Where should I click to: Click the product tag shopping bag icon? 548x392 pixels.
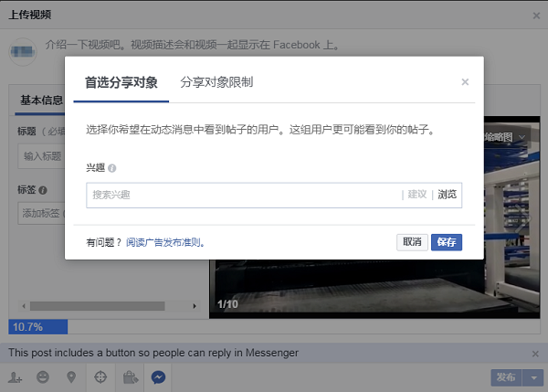click(130, 376)
